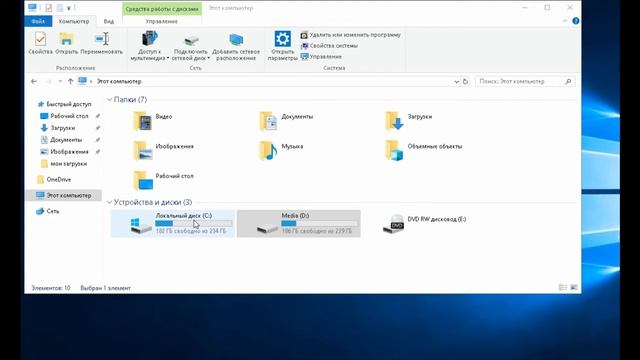The image size is (640, 360).
Task: Click the search magnifier icon
Action: 568,82
